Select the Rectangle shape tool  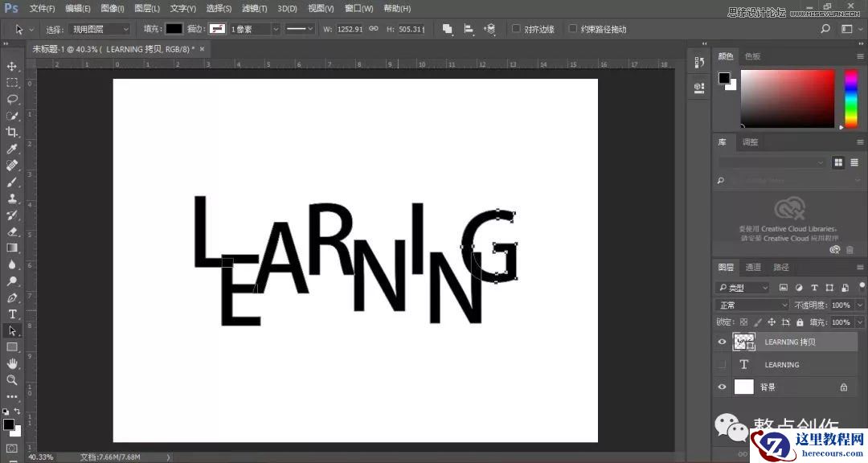pyautogui.click(x=11, y=347)
